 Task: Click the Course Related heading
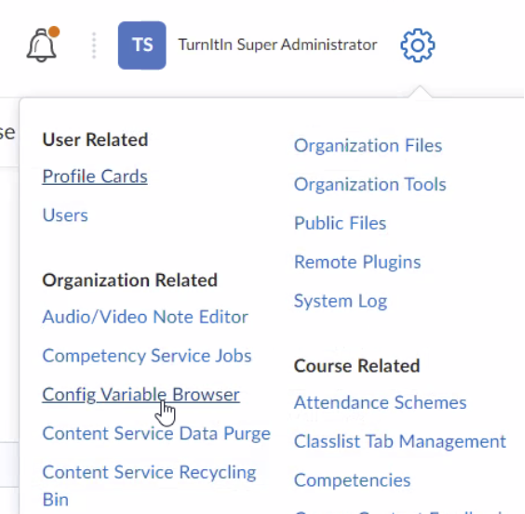tap(357, 366)
